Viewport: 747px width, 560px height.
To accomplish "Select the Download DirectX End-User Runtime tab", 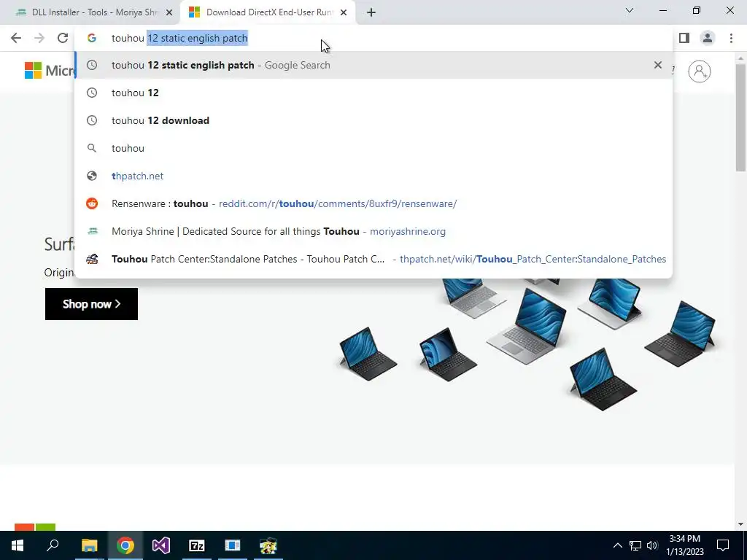I will click(x=268, y=12).
